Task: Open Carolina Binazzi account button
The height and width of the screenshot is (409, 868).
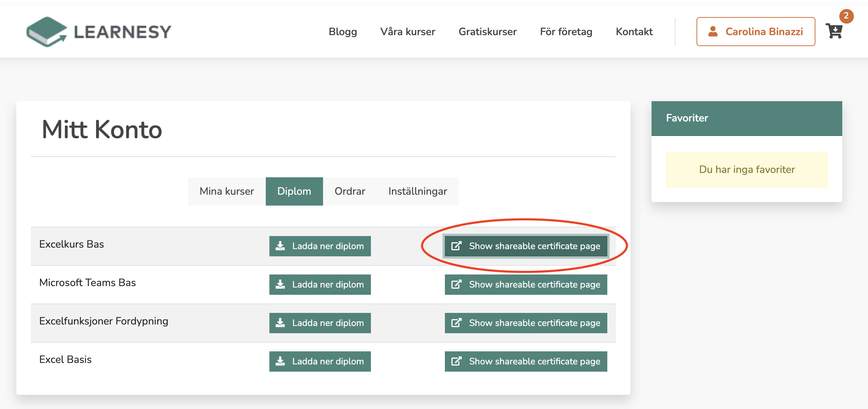Action: [756, 32]
